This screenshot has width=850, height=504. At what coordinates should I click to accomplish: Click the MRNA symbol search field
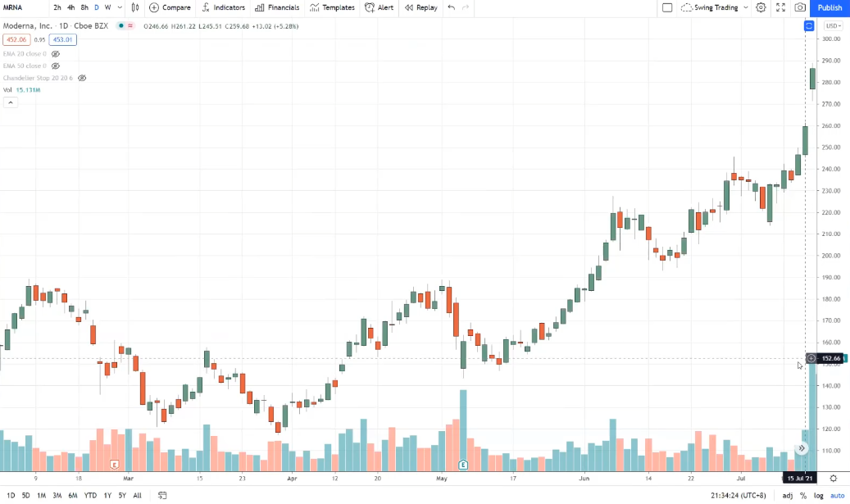[25, 7]
